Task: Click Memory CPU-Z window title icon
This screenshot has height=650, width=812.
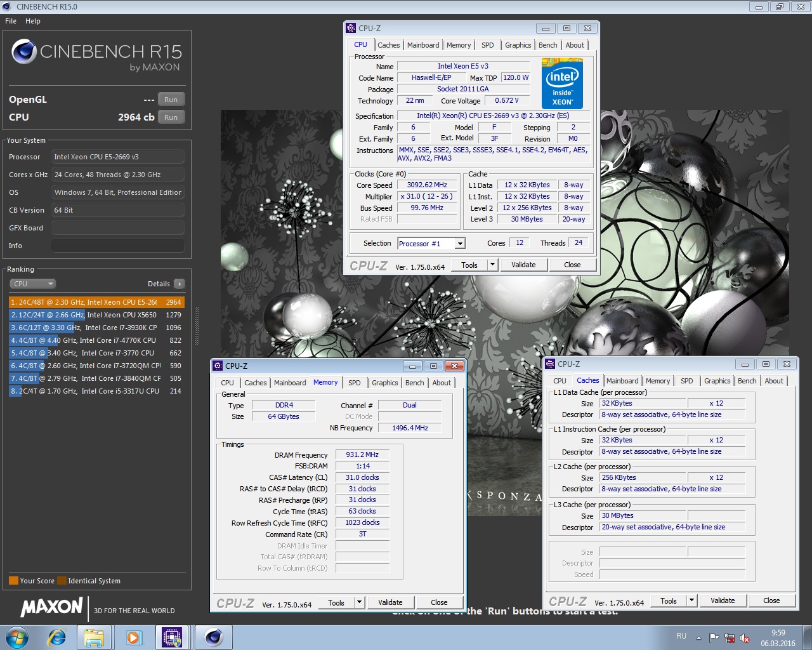Action: [218, 366]
